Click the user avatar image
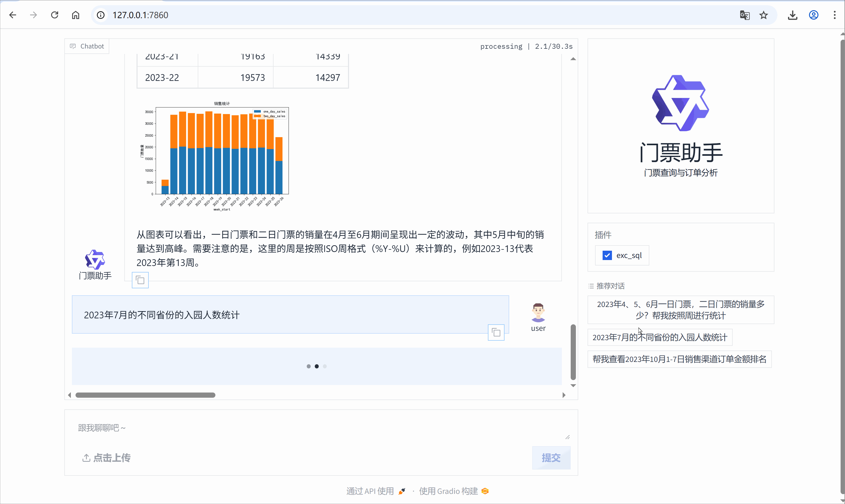 pyautogui.click(x=538, y=312)
